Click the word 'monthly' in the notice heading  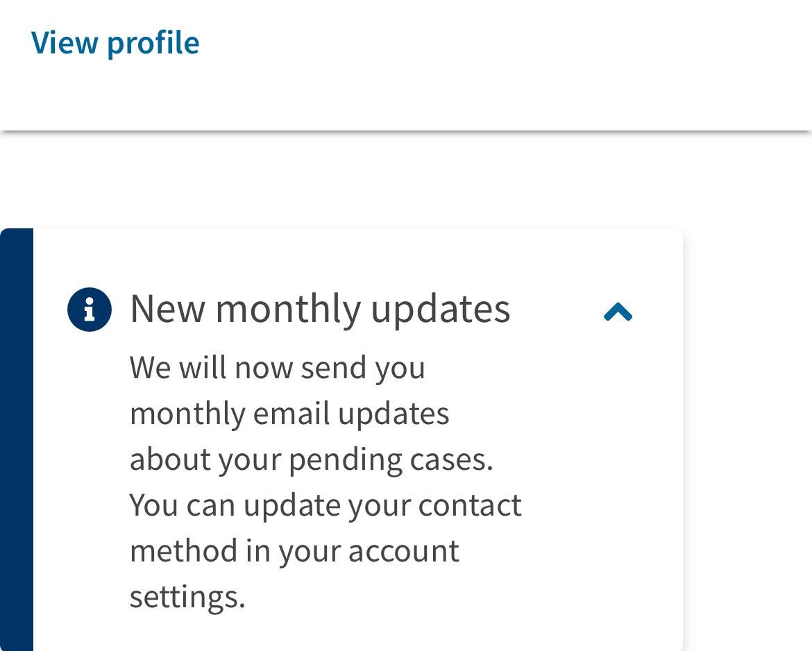click(x=288, y=310)
